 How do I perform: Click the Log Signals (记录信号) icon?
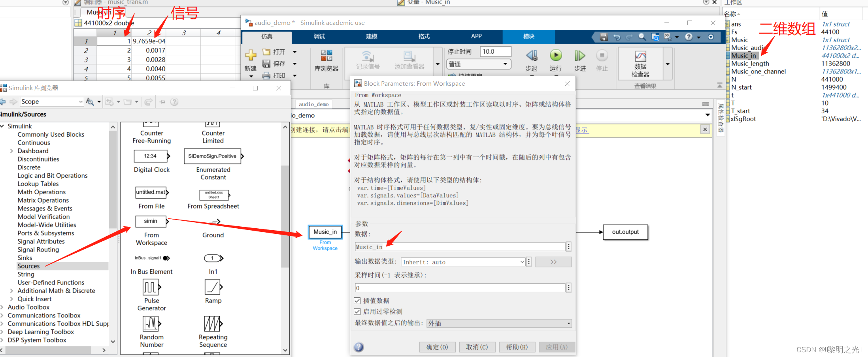click(367, 56)
